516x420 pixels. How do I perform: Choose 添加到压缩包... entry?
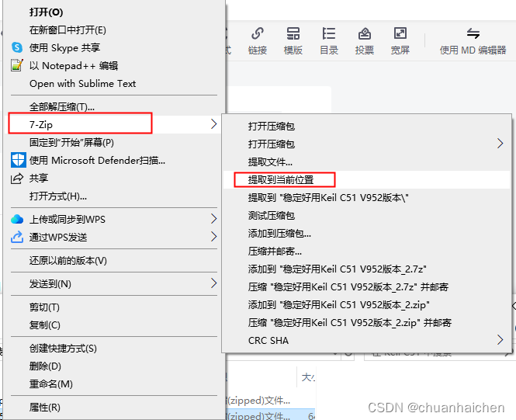pos(279,234)
